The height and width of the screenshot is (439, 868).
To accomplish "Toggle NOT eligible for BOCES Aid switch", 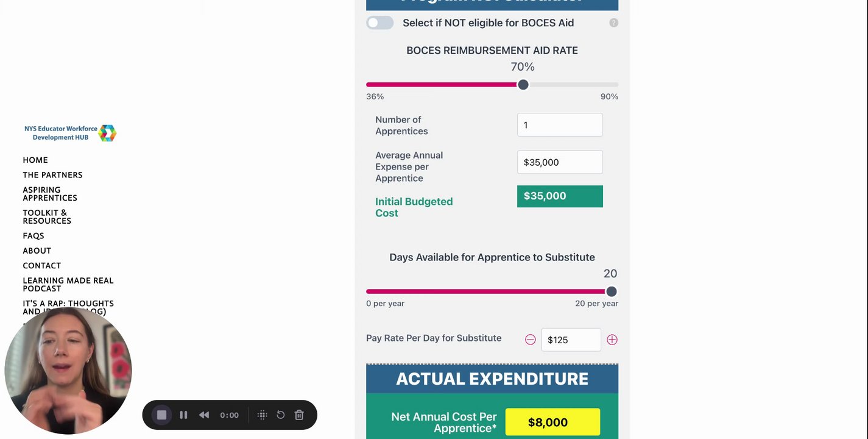I will click(380, 23).
